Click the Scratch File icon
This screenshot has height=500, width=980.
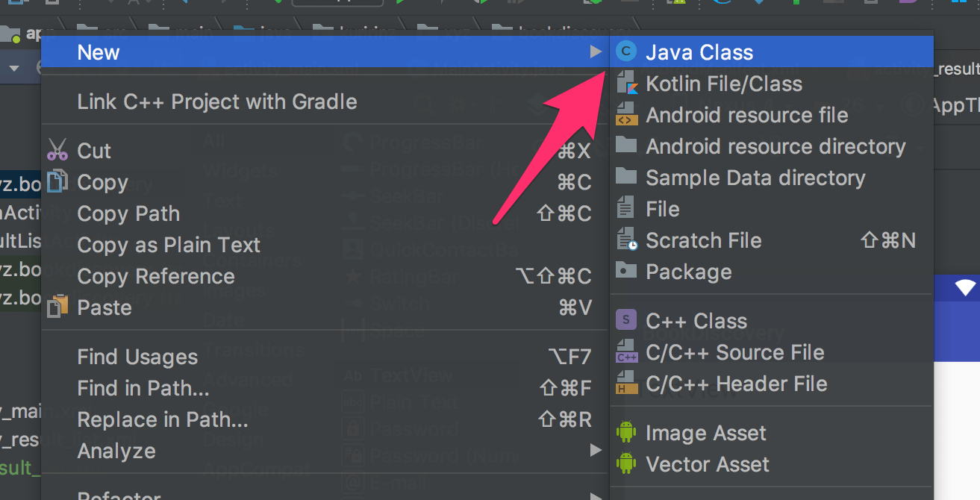coord(626,240)
